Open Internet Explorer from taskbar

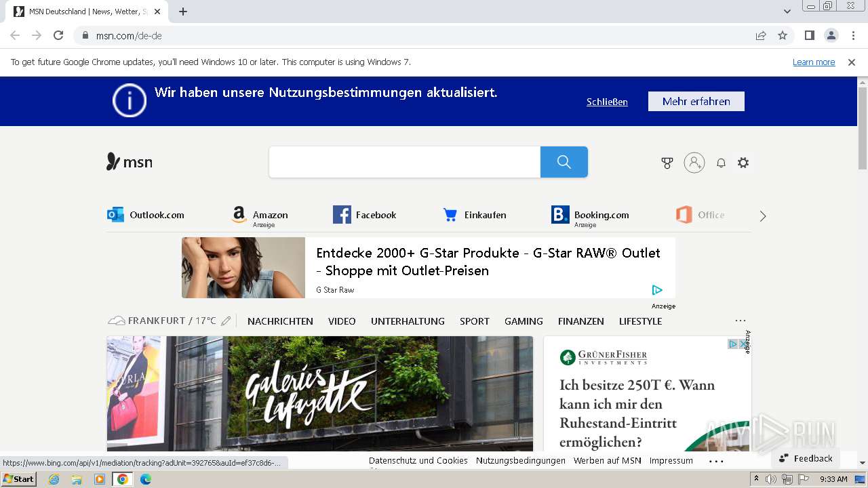tap(54, 479)
